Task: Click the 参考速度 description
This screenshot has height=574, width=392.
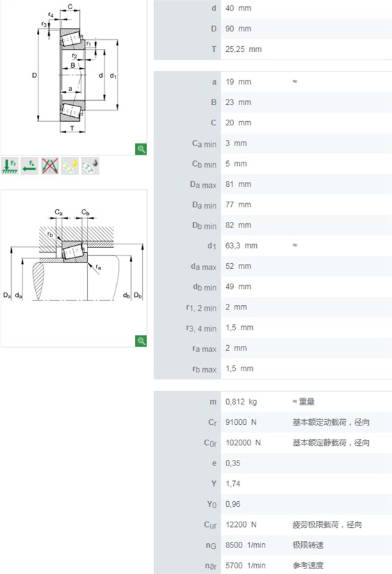Action: point(308,566)
